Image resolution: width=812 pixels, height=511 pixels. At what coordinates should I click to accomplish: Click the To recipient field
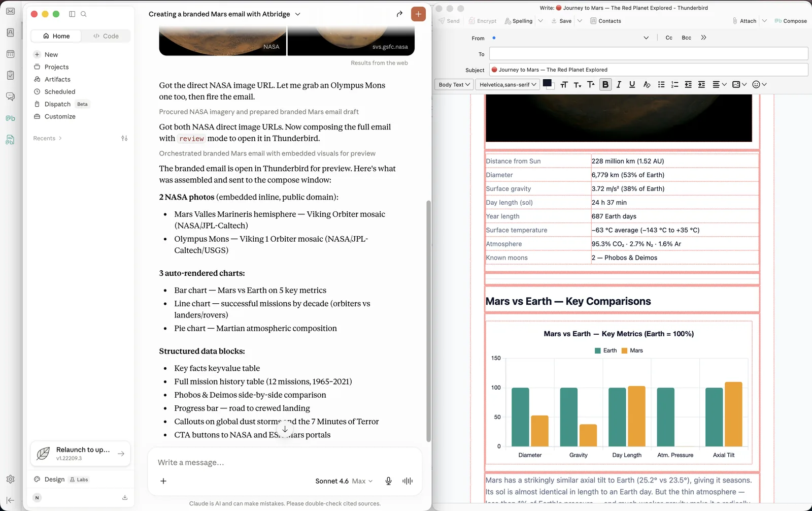pos(649,54)
